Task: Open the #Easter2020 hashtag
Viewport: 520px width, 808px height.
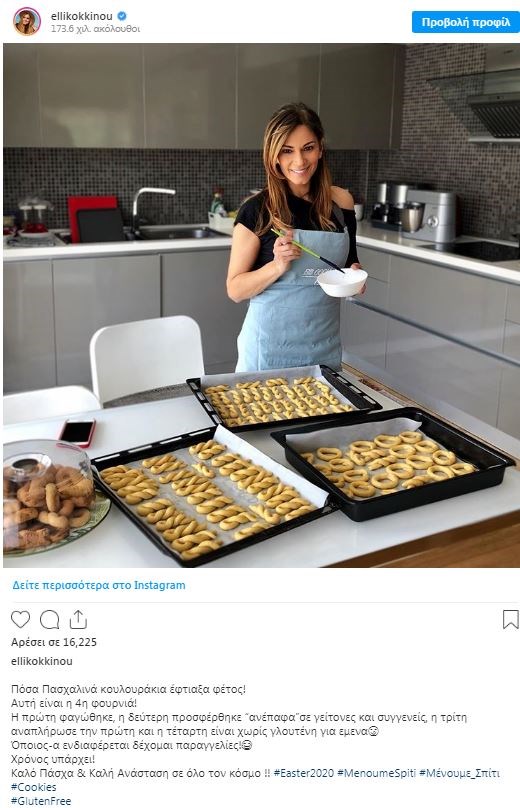Action: click(x=304, y=773)
